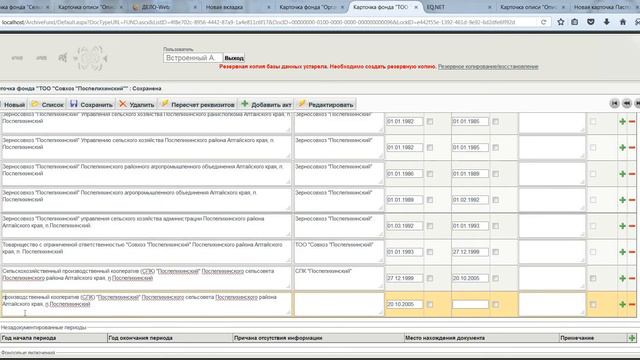640x360 pixels.
Task: Tick checkbox beside end date 27.12.1999
Action: pos(496,252)
